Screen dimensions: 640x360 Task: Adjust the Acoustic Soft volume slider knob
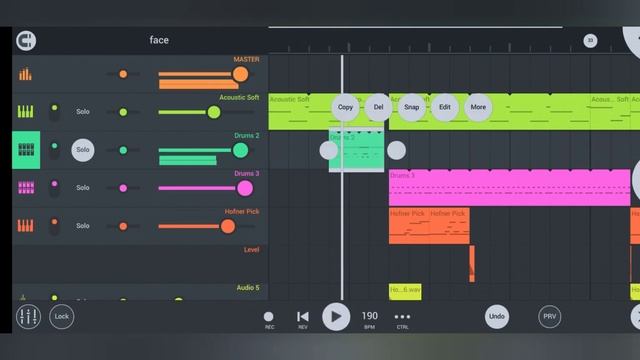point(213,112)
